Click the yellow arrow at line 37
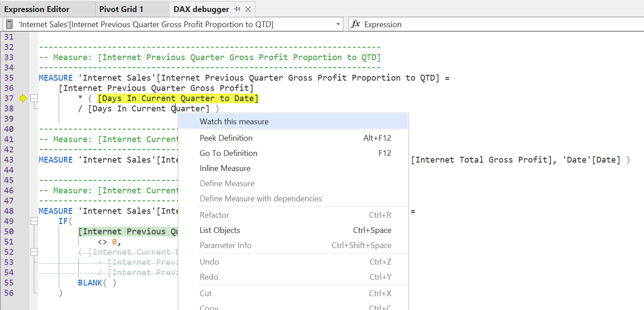 [x=24, y=98]
